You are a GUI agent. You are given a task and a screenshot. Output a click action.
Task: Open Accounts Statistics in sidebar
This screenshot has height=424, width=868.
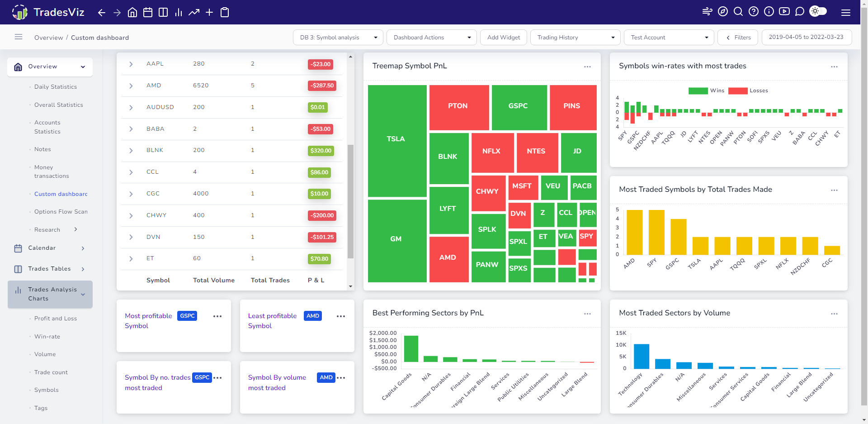click(x=47, y=127)
